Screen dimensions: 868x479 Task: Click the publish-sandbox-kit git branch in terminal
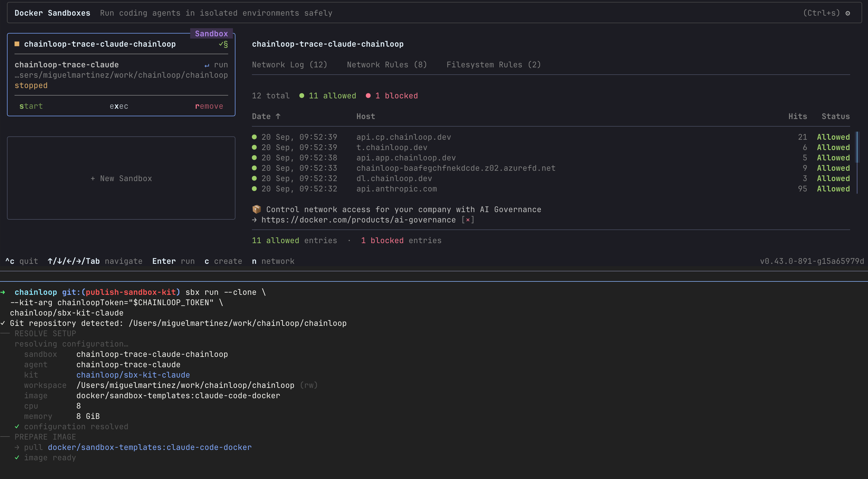click(x=131, y=292)
